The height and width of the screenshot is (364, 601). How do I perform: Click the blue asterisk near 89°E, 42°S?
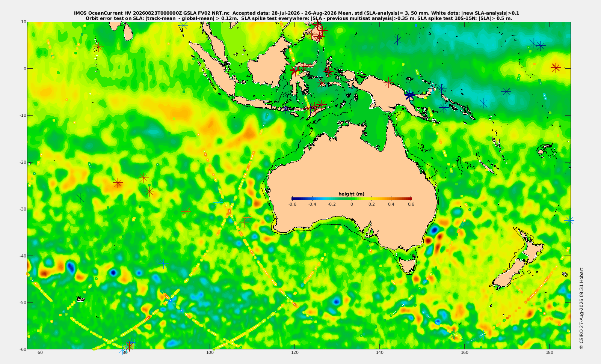tap(163, 264)
